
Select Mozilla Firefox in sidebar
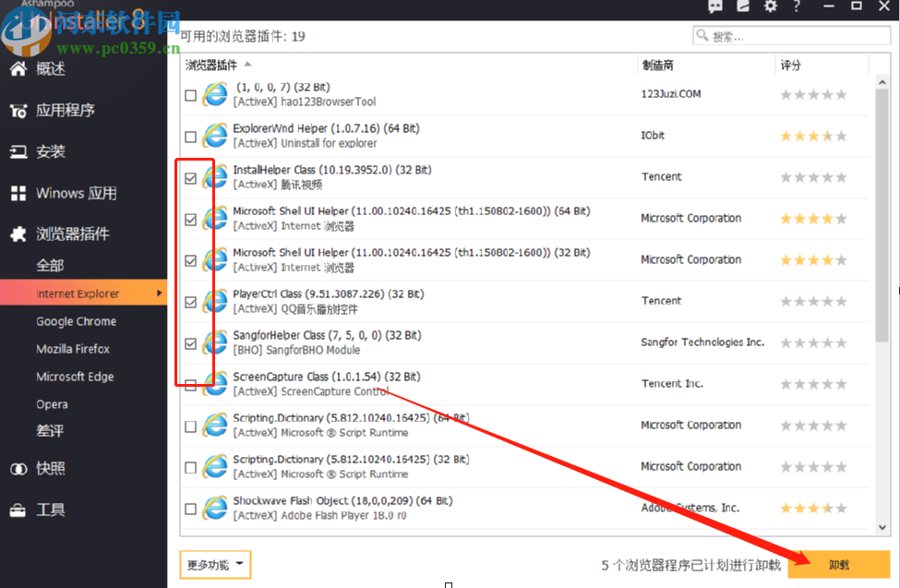point(73,349)
